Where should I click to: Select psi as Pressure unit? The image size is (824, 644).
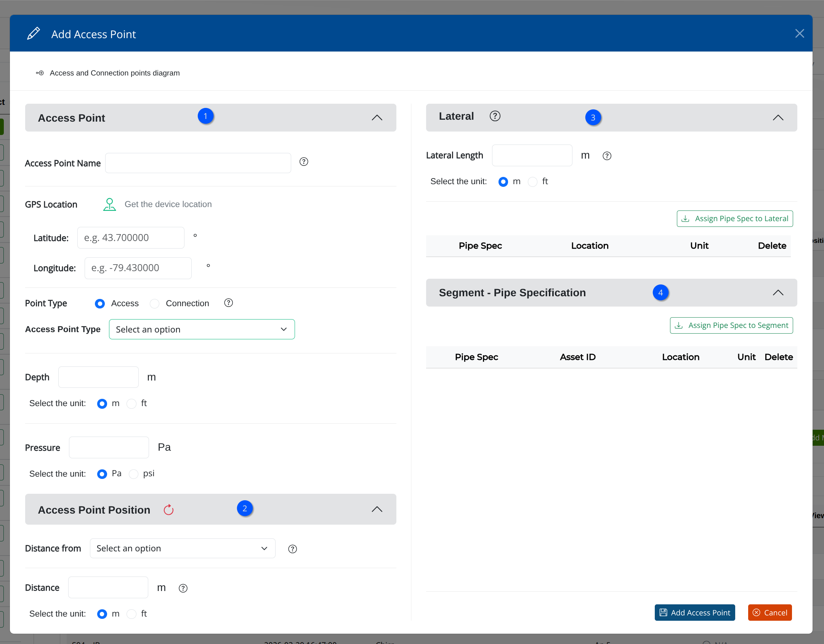tap(133, 474)
